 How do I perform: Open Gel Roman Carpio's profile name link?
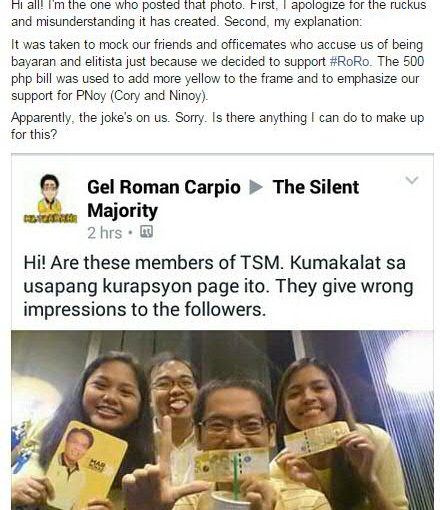164,187
